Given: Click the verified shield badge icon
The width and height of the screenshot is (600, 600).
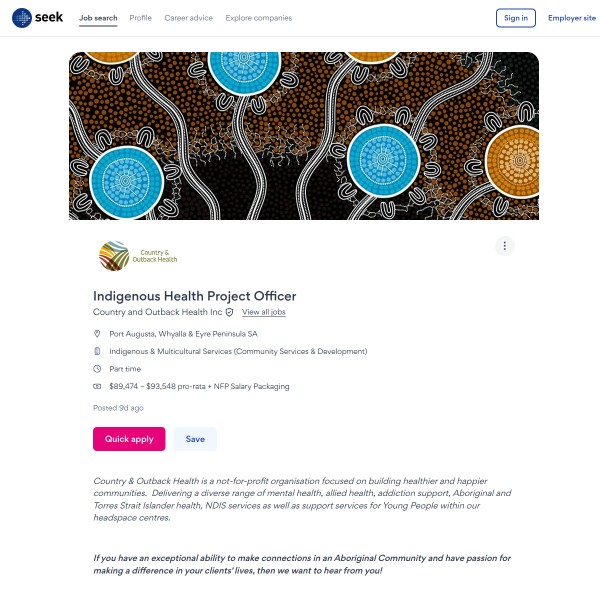Looking at the screenshot, I should click(x=229, y=313).
